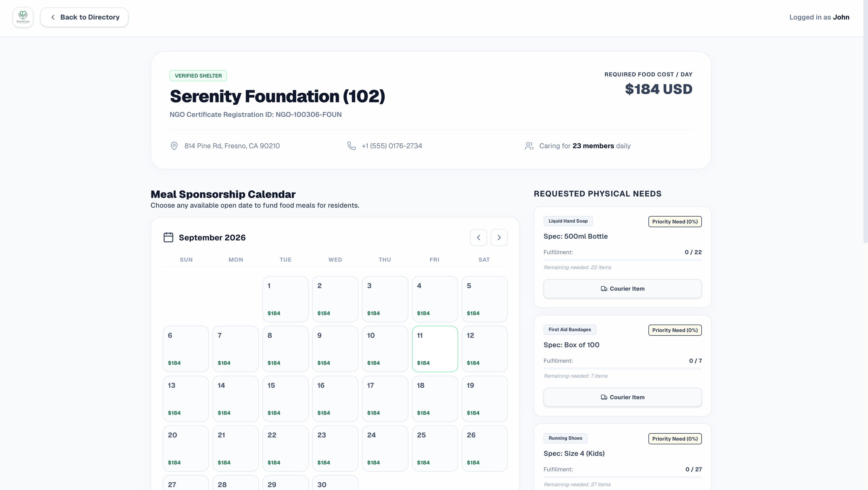Click the Running Shoes tag
This screenshot has width=868, height=490.
[x=565, y=438]
